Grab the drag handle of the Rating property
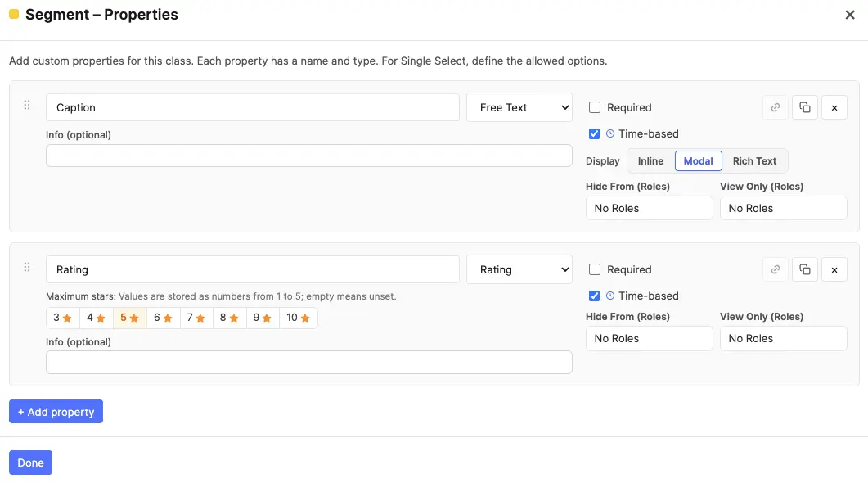Screen dimensions: 868x483 [x=26, y=267]
